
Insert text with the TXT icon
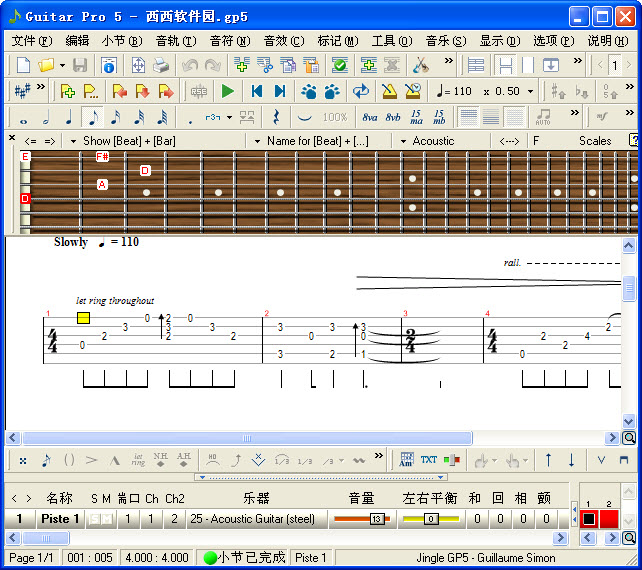(x=428, y=460)
